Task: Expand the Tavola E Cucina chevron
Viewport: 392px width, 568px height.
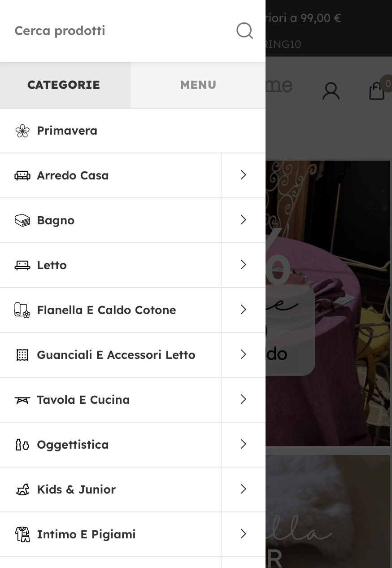Action: [x=244, y=399]
